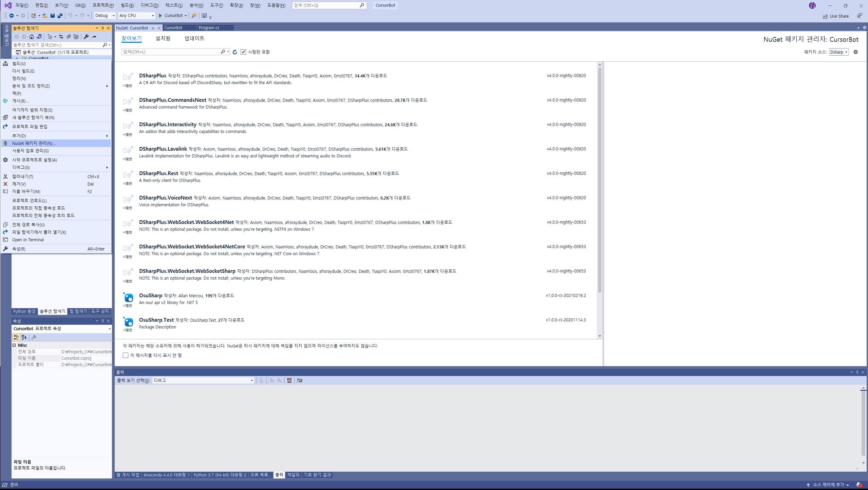Click the Find in Files toolbar icon
868x490 pixels.
pyautogui.click(x=194, y=16)
